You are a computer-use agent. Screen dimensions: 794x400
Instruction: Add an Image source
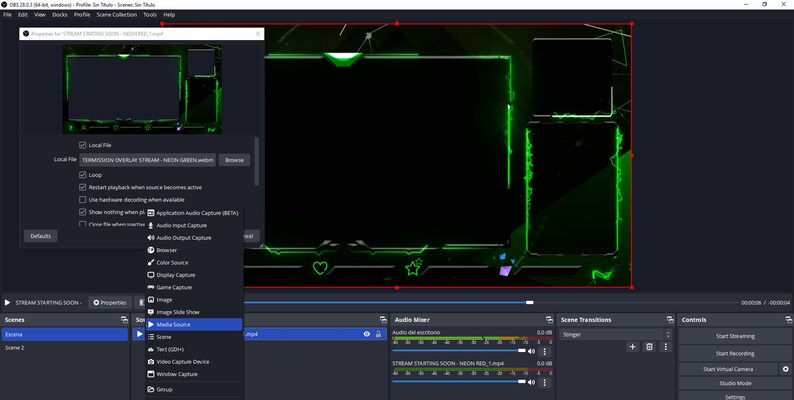pos(194,300)
